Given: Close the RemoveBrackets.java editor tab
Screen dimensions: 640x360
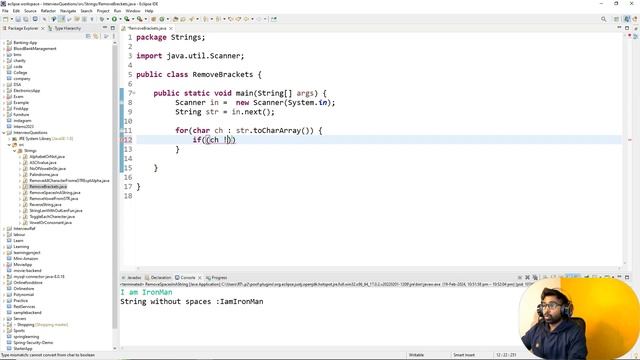Looking at the screenshot, I should 171,28.
